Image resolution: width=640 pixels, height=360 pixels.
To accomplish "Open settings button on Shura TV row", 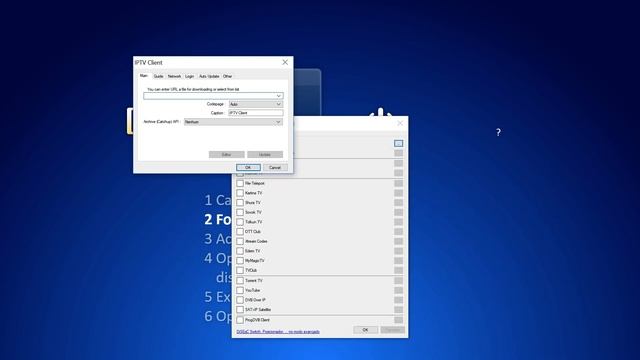I will click(x=398, y=202).
